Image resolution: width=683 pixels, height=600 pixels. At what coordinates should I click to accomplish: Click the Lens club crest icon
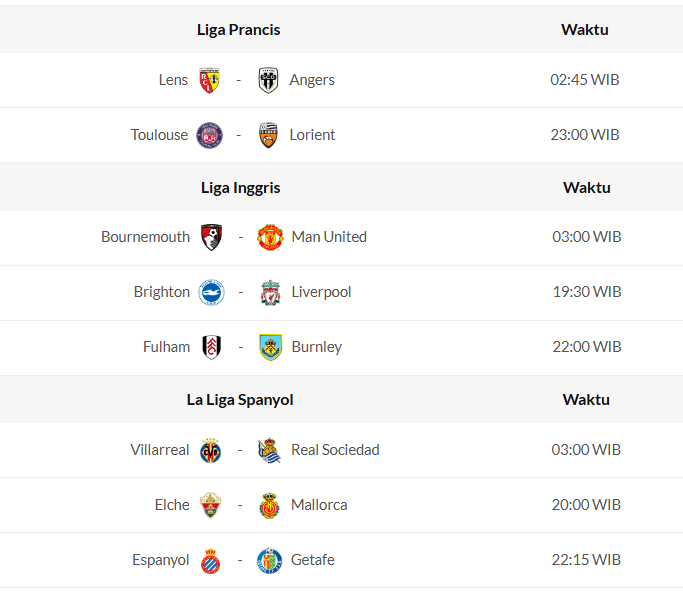coord(210,81)
